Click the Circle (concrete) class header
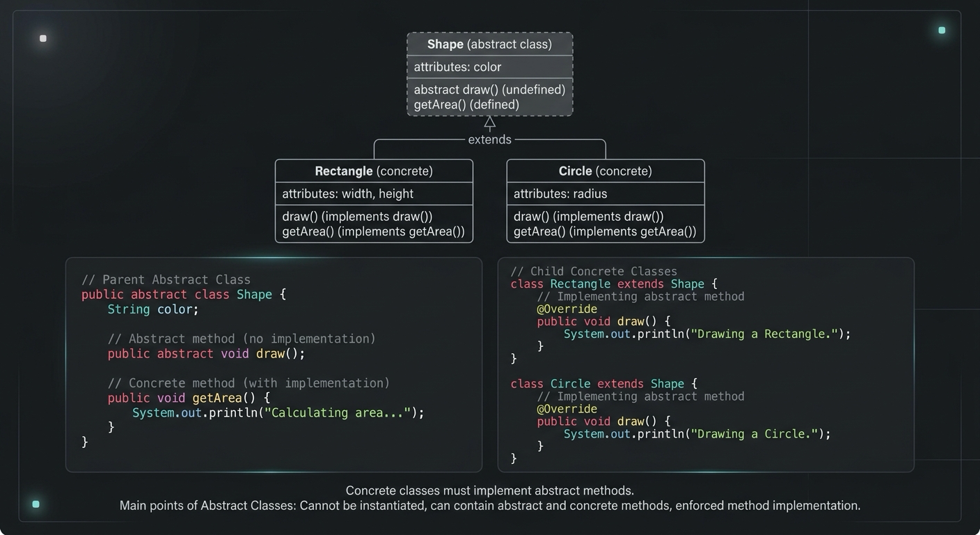 pos(606,171)
